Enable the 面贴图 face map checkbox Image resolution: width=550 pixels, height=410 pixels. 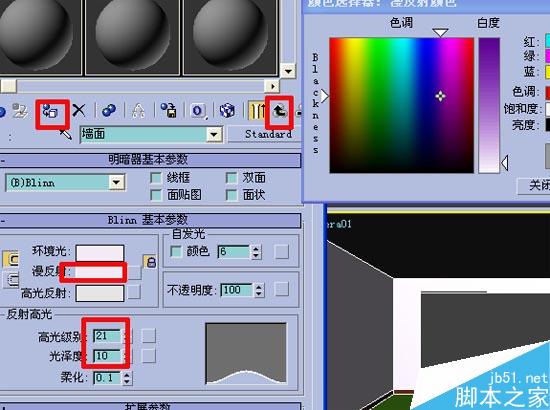pos(156,195)
